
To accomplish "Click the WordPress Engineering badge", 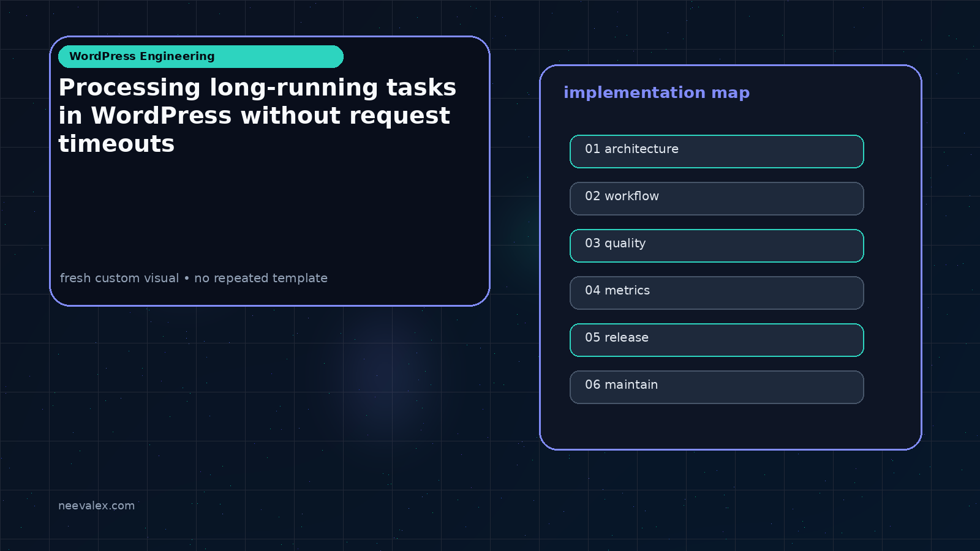I will coord(201,56).
